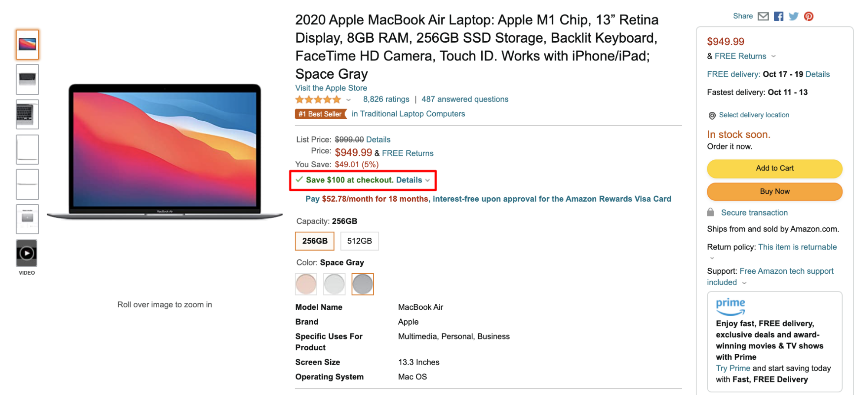Add the MacBook to cart
868x395 pixels.
pos(775,169)
